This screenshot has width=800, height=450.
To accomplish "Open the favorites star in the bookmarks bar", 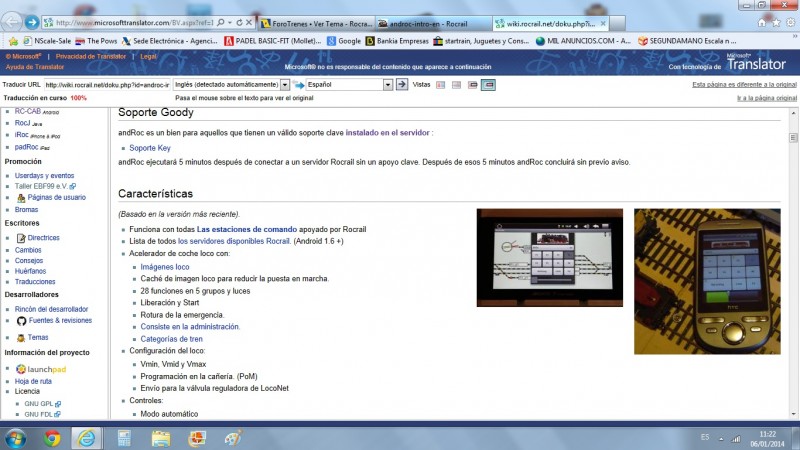I will [x=13, y=41].
